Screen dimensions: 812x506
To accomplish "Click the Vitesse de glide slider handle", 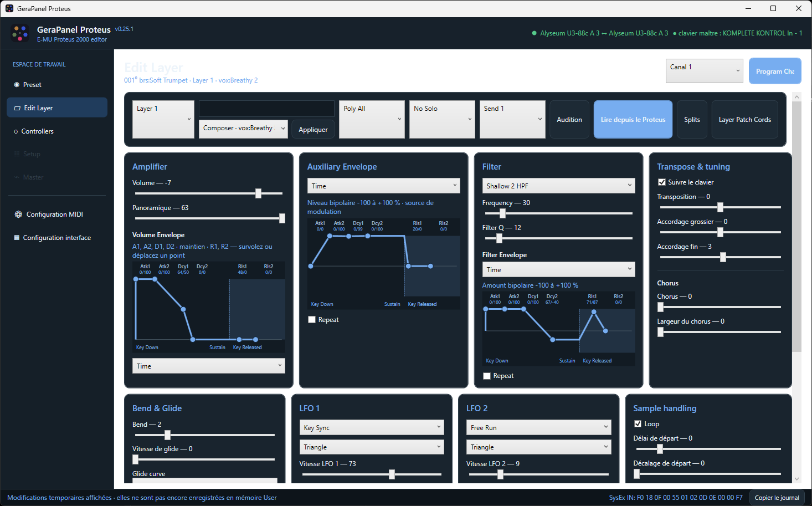I will click(135, 459).
